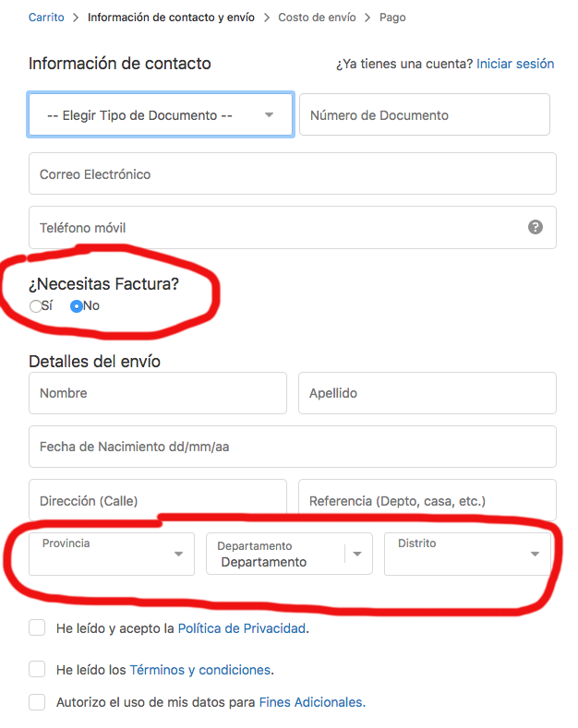The image size is (578, 728).
Task: Enable the Fines Adicionales authorization checkbox
Action: tap(37, 702)
